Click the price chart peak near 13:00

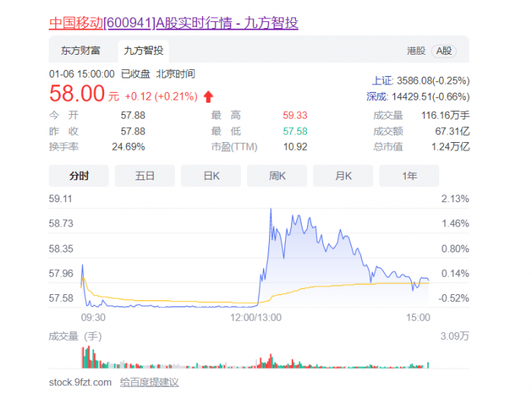271,209
